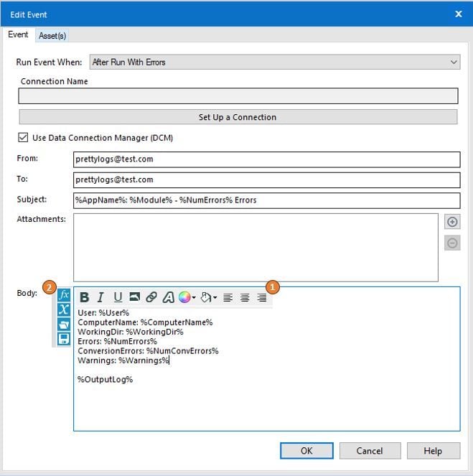Open the text color picker wheel
The height and width of the screenshot is (476, 473).
184,297
